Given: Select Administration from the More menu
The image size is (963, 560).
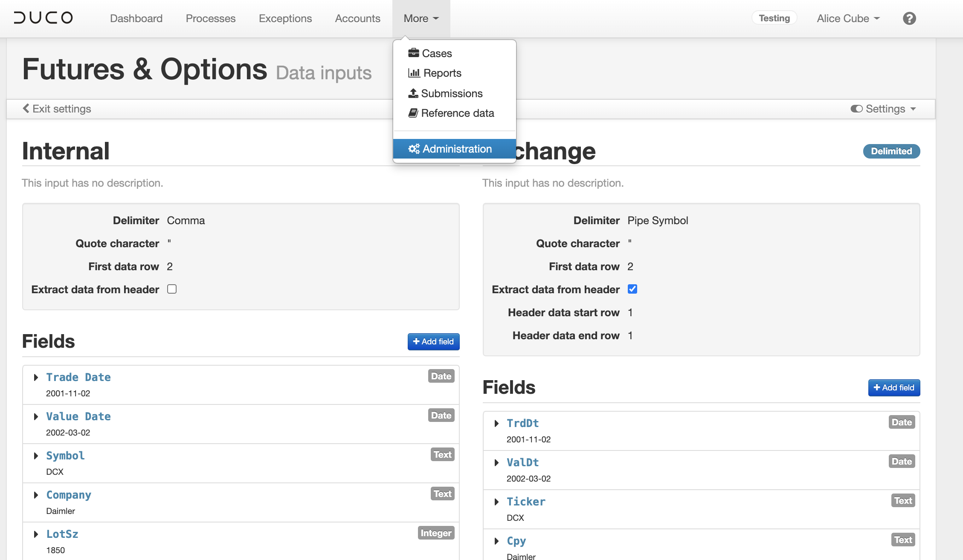Looking at the screenshot, I should click(454, 149).
